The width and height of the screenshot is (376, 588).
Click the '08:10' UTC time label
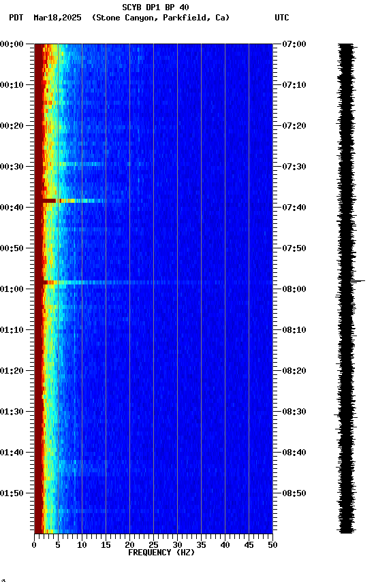tap(294, 330)
